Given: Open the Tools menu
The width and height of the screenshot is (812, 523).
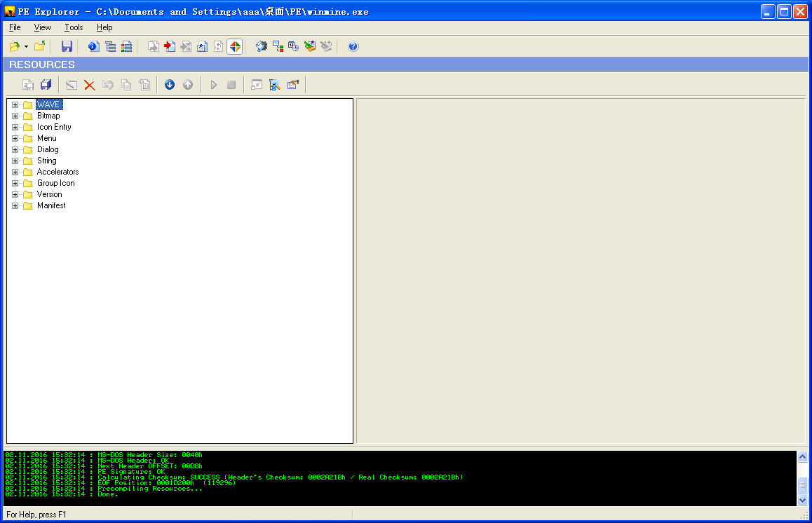Looking at the screenshot, I should (x=74, y=27).
